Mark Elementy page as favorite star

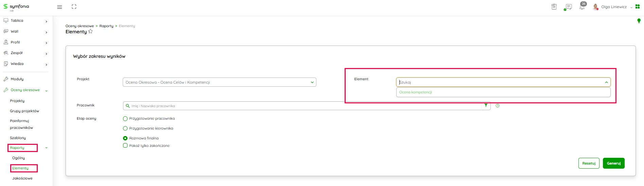click(x=90, y=32)
